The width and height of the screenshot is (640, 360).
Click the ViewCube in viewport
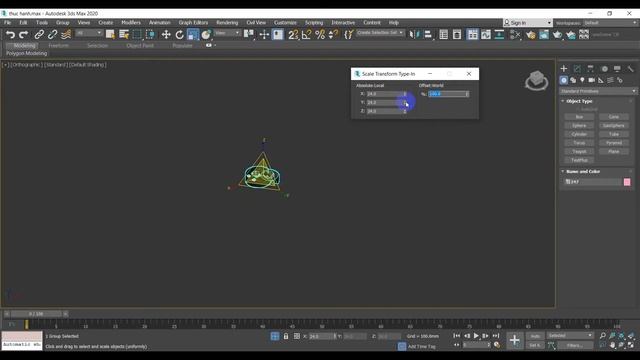pyautogui.click(x=536, y=80)
